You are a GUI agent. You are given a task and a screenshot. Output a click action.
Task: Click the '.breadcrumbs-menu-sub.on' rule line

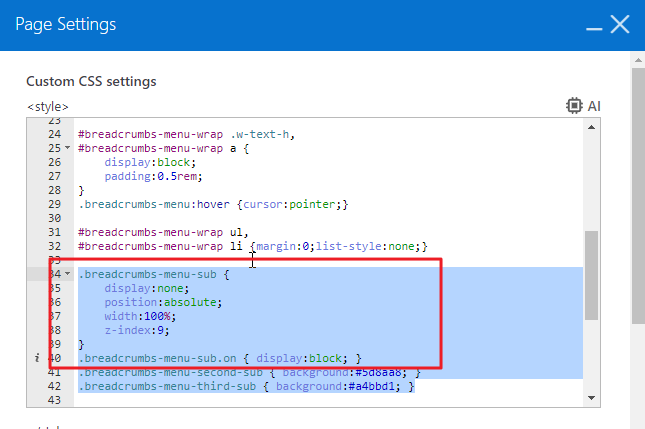click(x=220, y=358)
